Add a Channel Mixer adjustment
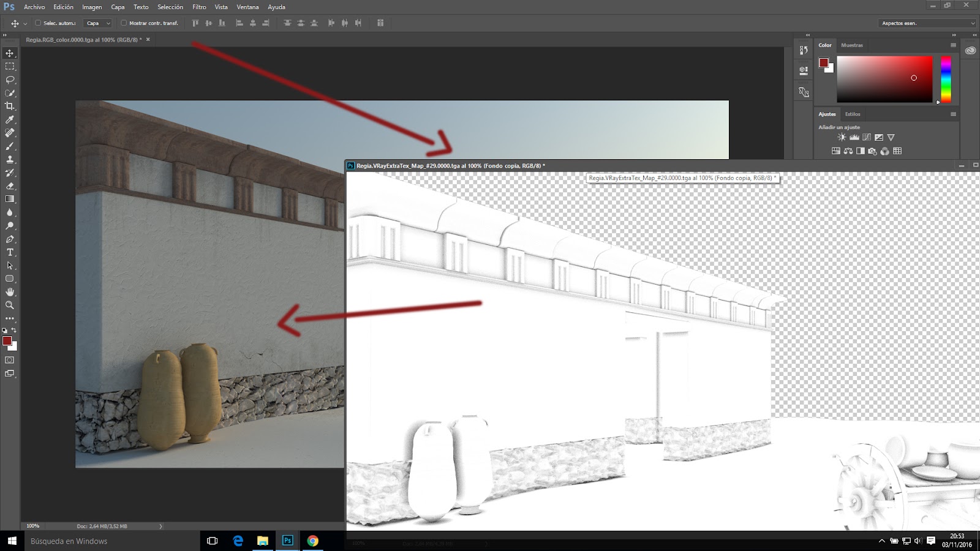This screenshot has width=980, height=551. tap(885, 151)
